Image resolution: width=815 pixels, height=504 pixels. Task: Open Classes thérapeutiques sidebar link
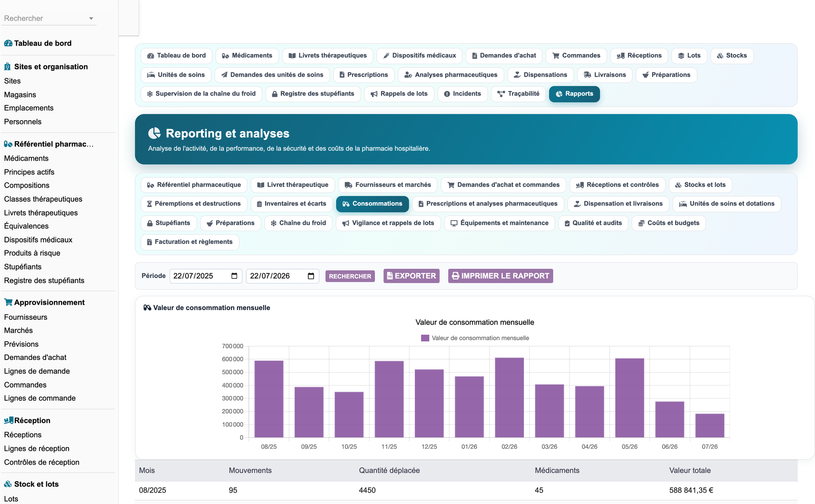click(43, 199)
